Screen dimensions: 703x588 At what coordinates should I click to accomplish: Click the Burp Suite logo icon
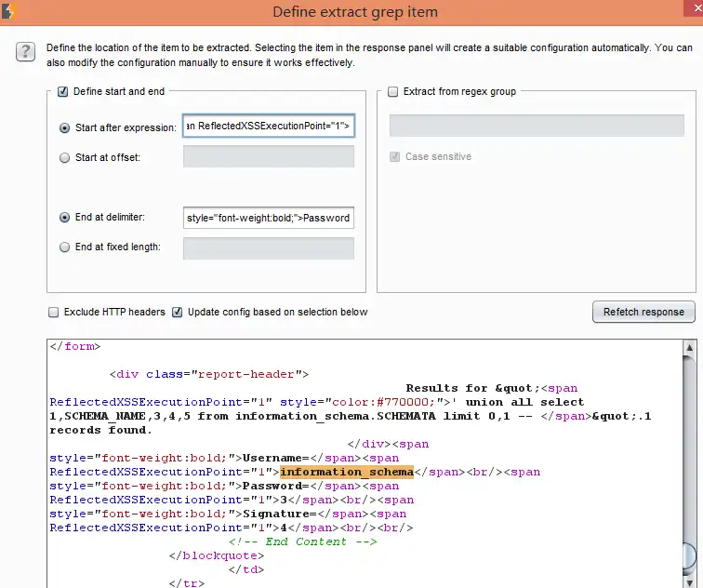[8, 11]
